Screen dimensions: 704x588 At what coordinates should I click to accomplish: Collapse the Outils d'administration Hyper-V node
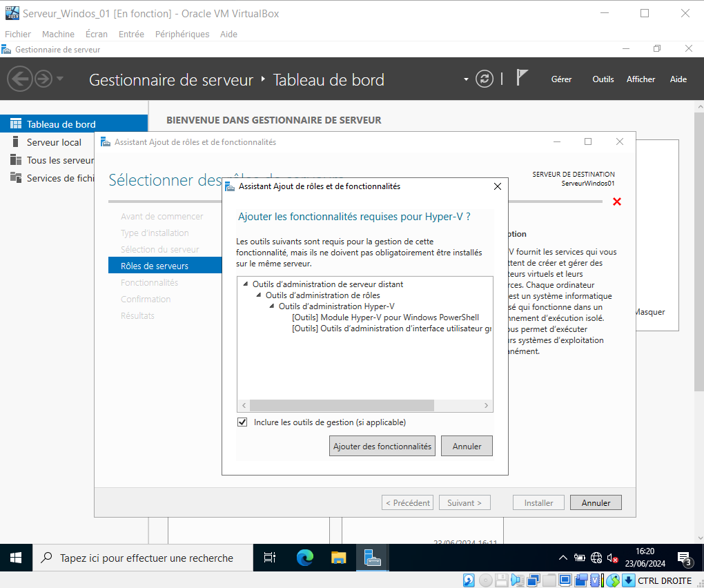[273, 306]
